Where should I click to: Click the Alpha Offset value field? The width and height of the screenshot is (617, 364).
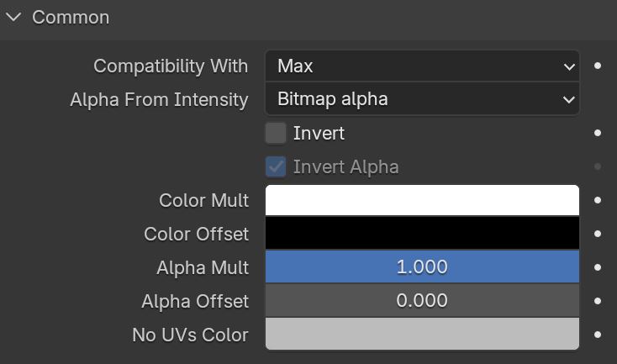(422, 301)
